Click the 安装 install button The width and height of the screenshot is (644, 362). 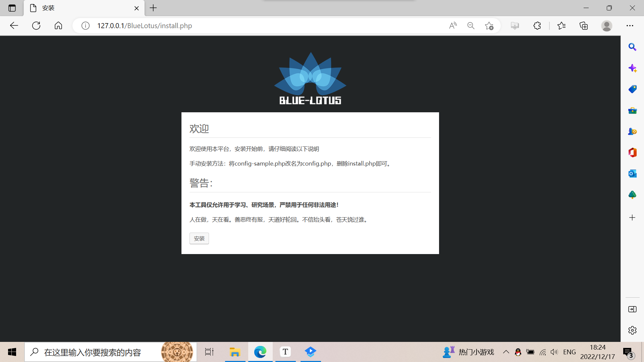tap(199, 238)
